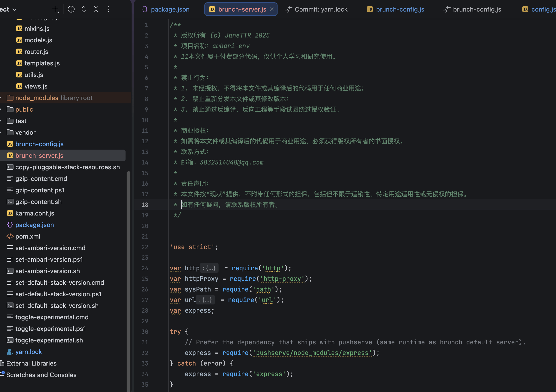Close the brunch-server.js tab
The width and height of the screenshot is (556, 392).
pyautogui.click(x=272, y=9)
